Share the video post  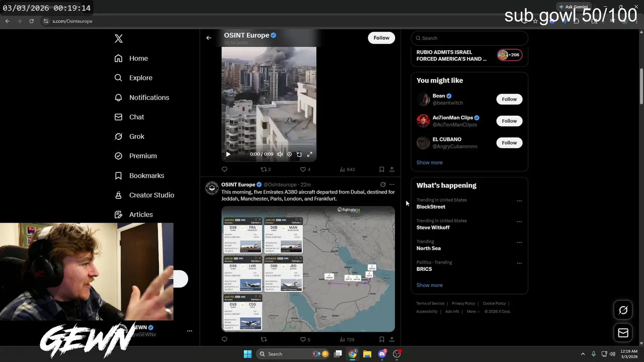pyautogui.click(x=392, y=169)
